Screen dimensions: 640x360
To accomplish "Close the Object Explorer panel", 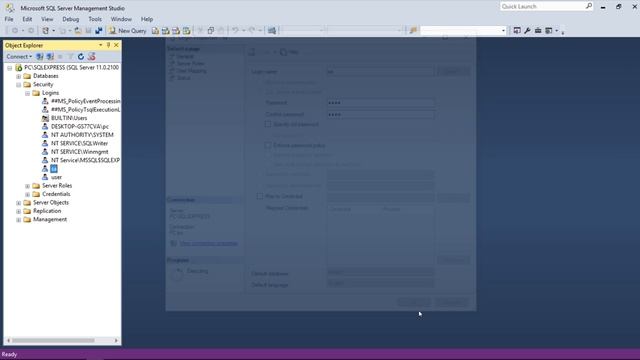I will tap(116, 45).
